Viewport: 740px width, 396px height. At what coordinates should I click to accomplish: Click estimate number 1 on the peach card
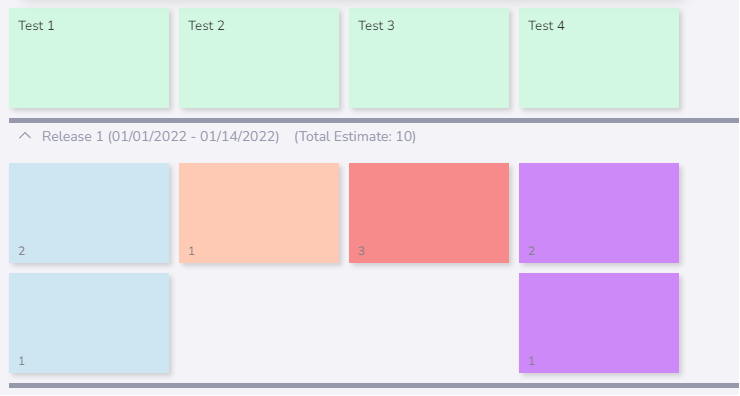(x=192, y=251)
